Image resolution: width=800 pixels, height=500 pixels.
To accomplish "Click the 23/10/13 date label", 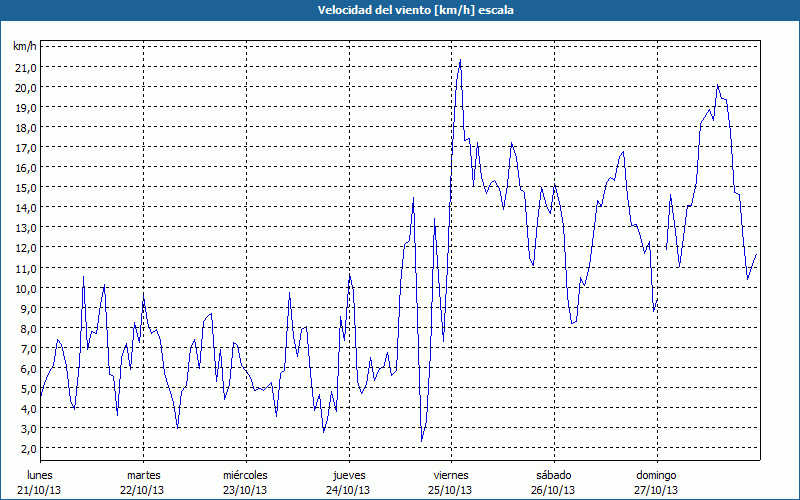I will tap(246, 490).
